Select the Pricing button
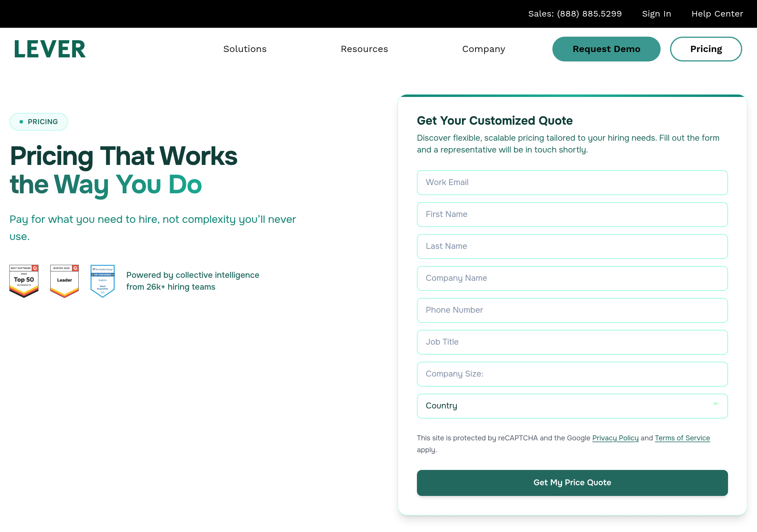 [x=706, y=49]
